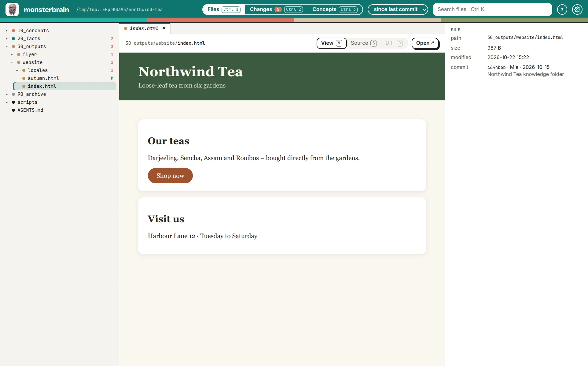Click the 'Northwind Tea' page heading
The image size is (588, 366).
pos(190,72)
